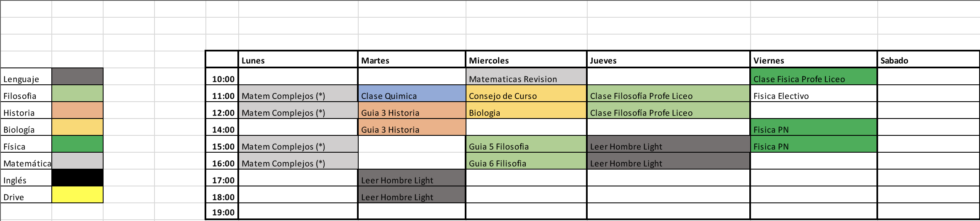The width and height of the screenshot is (980, 221).
Task: Click the Consejo de Curso cell
Action: tap(526, 94)
